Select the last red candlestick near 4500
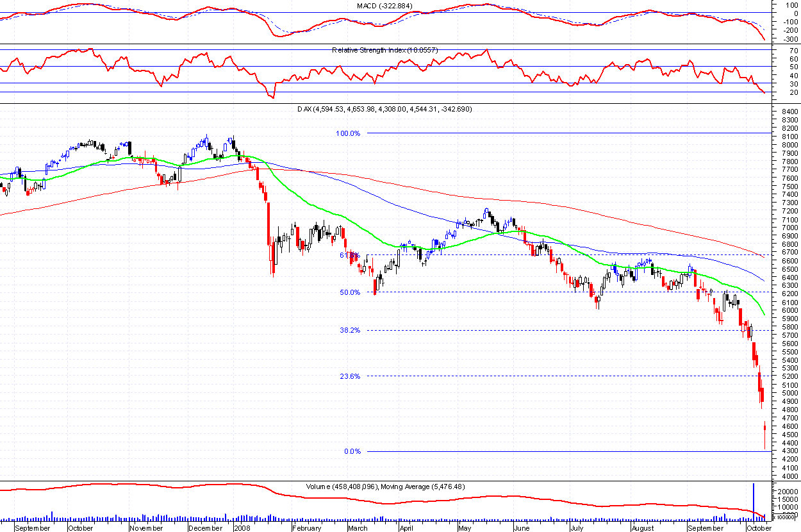This screenshot has width=801, height=532. tap(764, 435)
